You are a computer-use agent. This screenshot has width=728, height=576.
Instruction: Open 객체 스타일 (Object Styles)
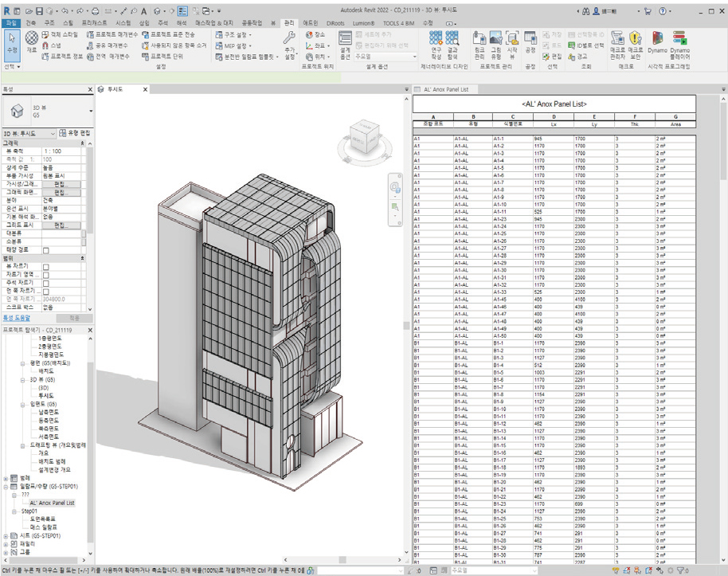coord(60,34)
